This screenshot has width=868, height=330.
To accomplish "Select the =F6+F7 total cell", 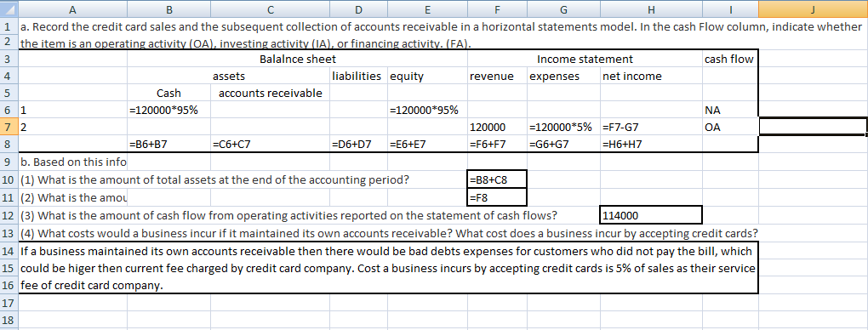I will [x=497, y=145].
